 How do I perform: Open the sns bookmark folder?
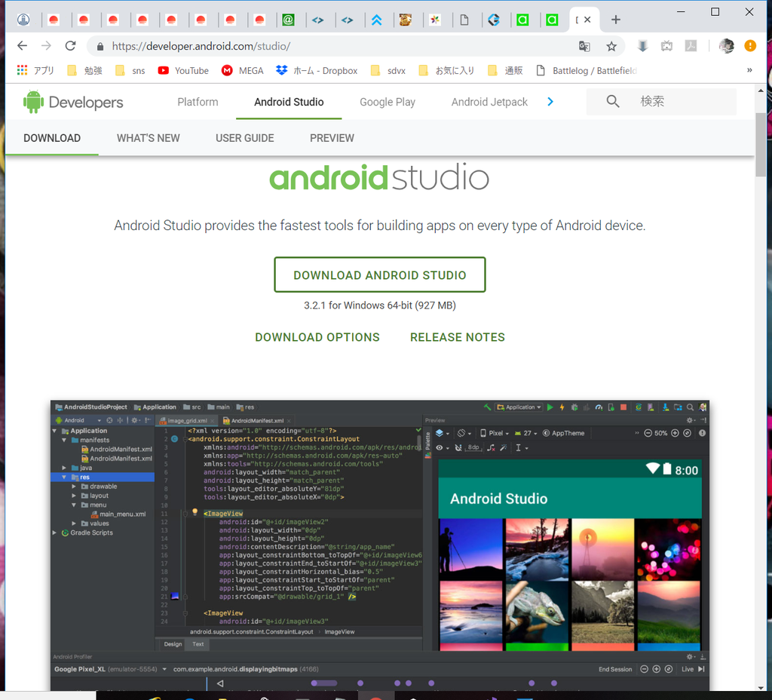[x=130, y=70]
